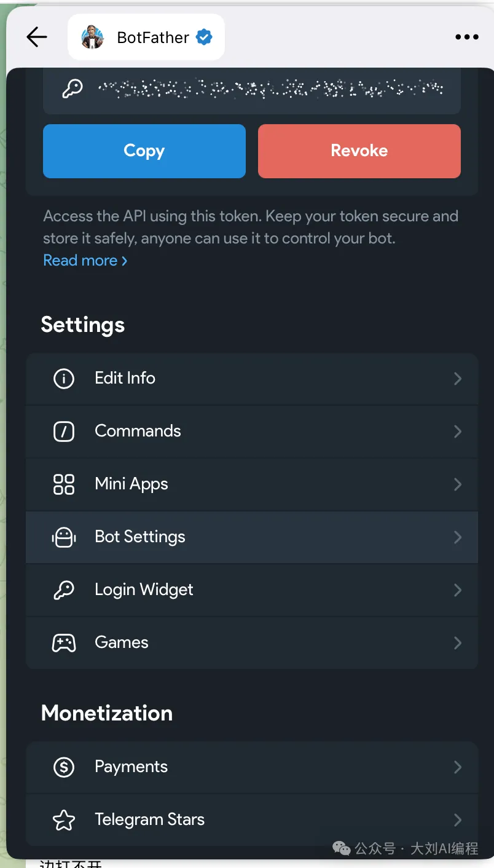Click the Mini Apps grid icon
The image size is (494, 868).
tap(64, 484)
